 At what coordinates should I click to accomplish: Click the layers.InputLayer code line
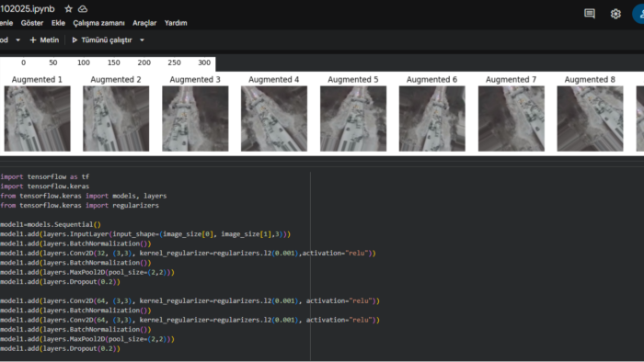pyautogui.click(x=145, y=234)
